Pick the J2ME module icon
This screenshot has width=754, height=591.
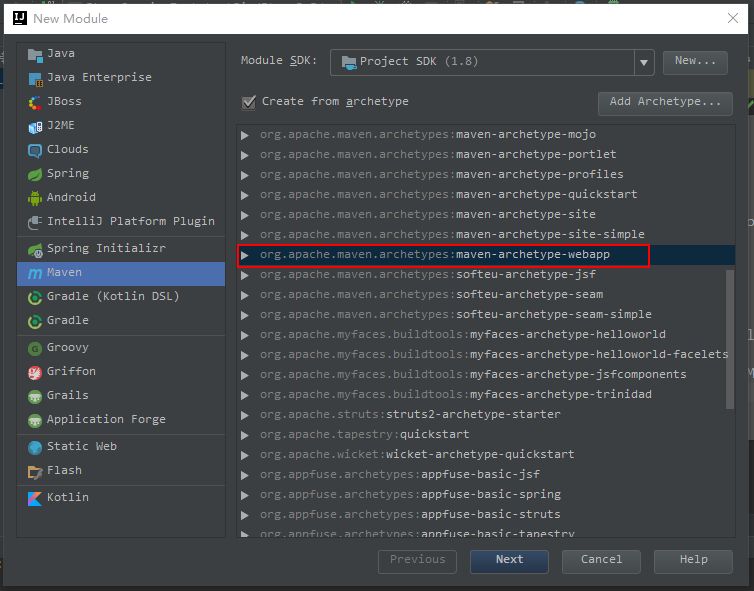coord(35,127)
